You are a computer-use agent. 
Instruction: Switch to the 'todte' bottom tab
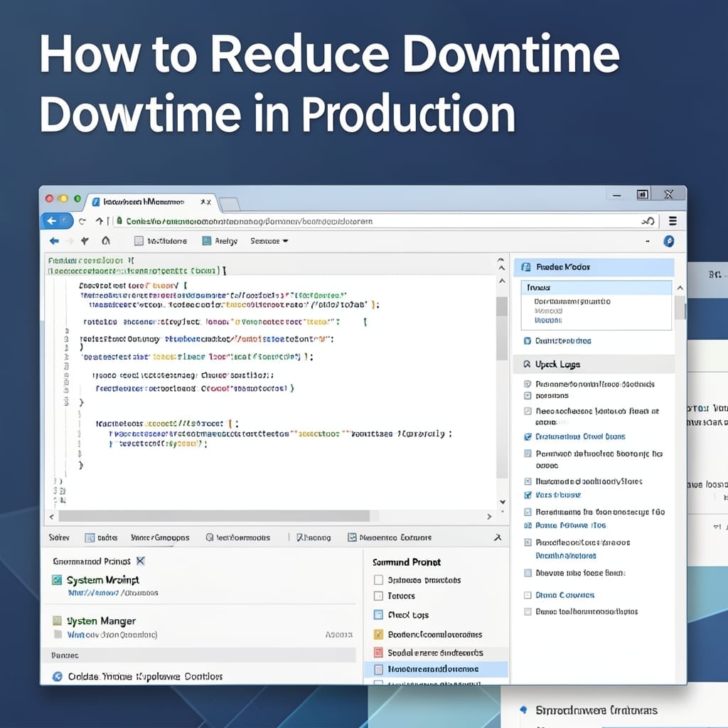coord(101,537)
